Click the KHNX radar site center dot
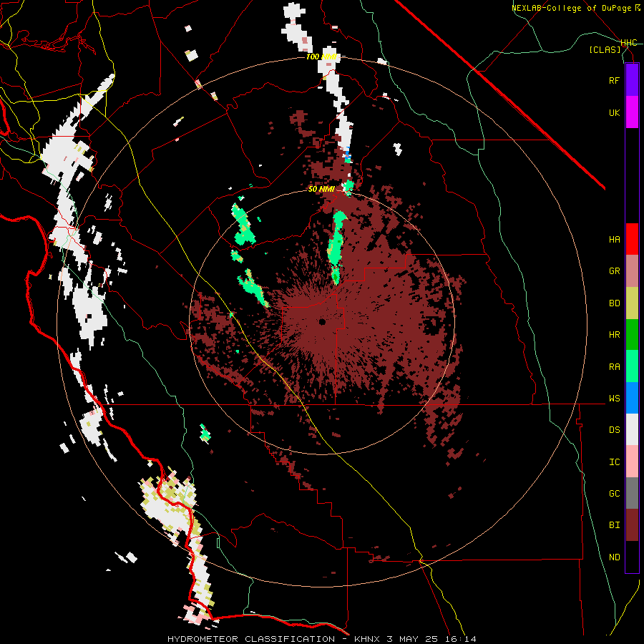The width and height of the screenshot is (644, 644). click(x=322, y=322)
